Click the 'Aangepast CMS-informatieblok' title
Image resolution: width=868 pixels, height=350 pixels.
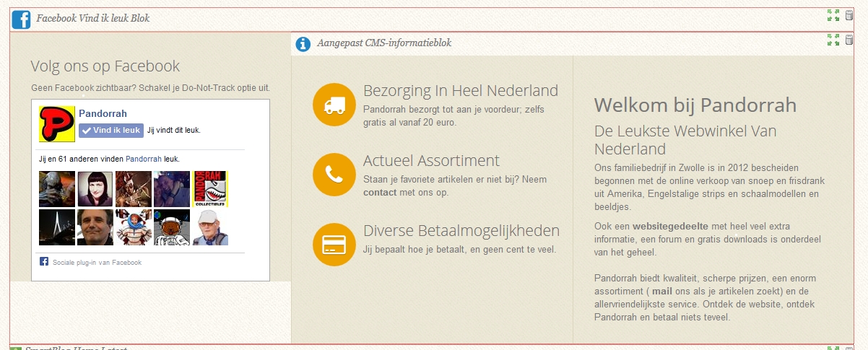click(384, 43)
